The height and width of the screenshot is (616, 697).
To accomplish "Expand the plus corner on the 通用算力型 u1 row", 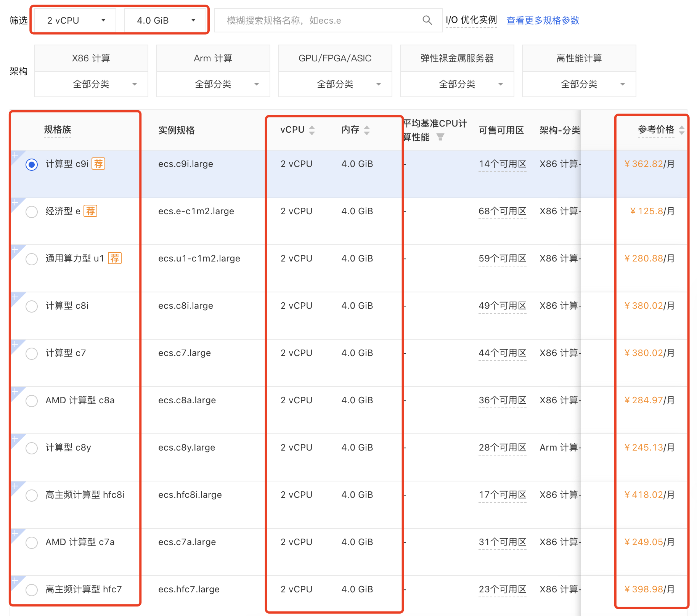I will coord(16,250).
